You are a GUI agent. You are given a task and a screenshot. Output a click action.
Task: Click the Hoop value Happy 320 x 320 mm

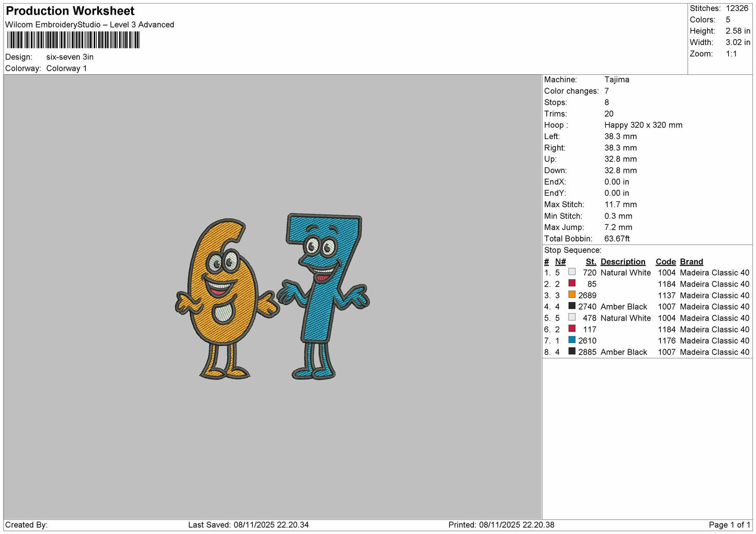[x=643, y=125]
